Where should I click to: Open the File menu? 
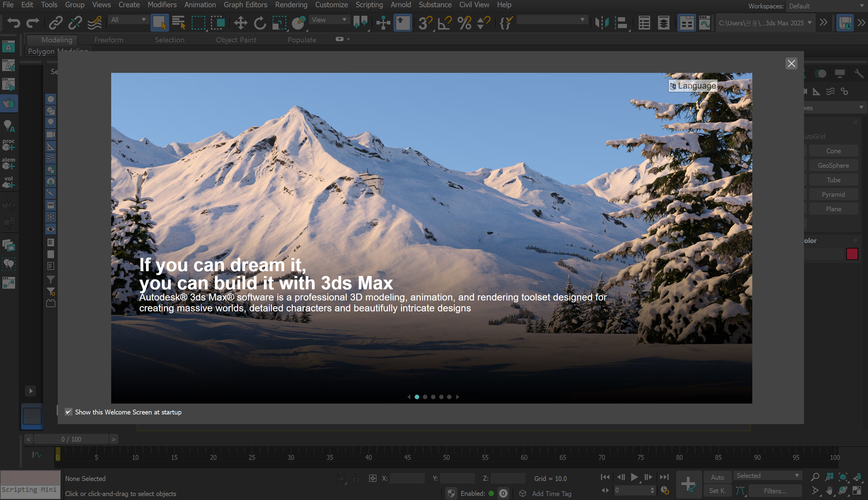tap(8, 5)
